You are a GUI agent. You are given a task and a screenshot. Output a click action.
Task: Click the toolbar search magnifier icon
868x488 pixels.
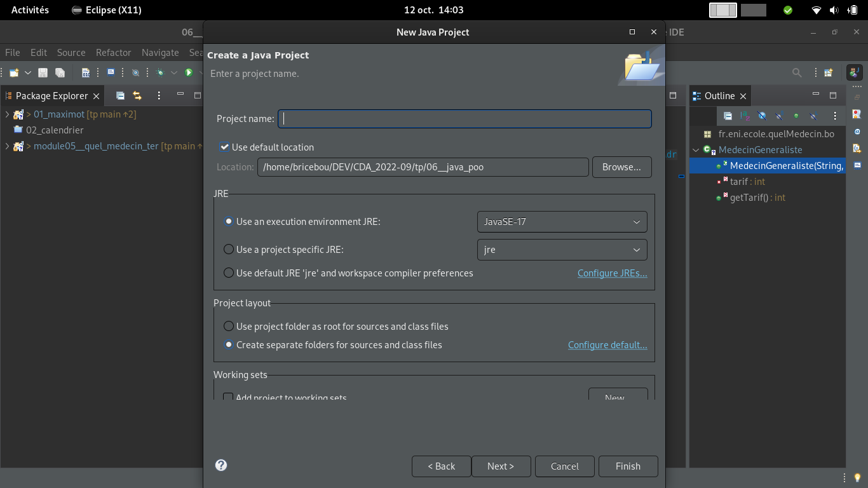[x=797, y=72]
